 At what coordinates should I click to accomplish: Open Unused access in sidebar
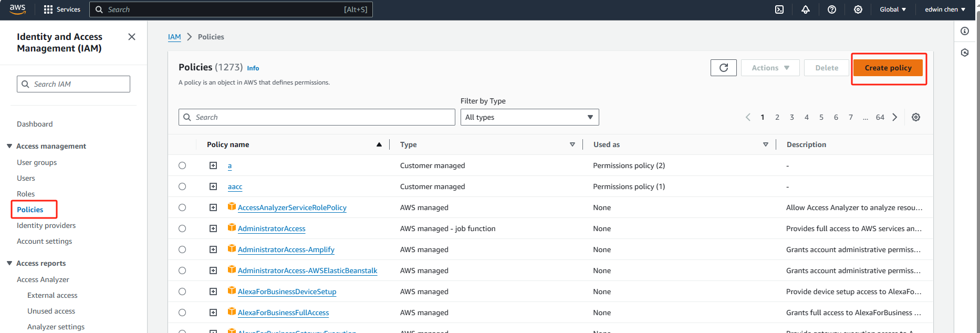[51, 311]
